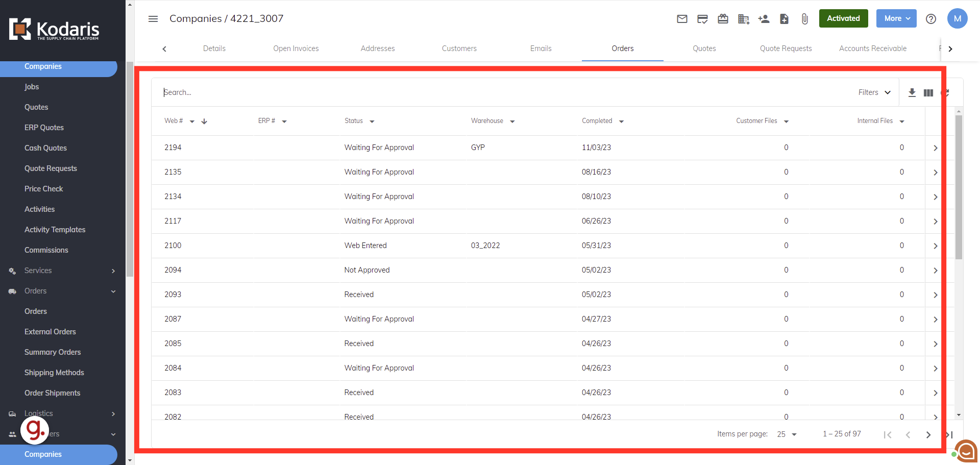980x465 pixels.
Task: Click the add company building icon
Action: click(744, 19)
